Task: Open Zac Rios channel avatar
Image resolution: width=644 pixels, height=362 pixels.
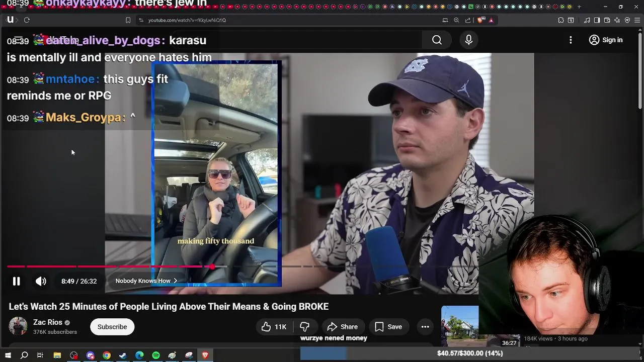Action: point(18,326)
